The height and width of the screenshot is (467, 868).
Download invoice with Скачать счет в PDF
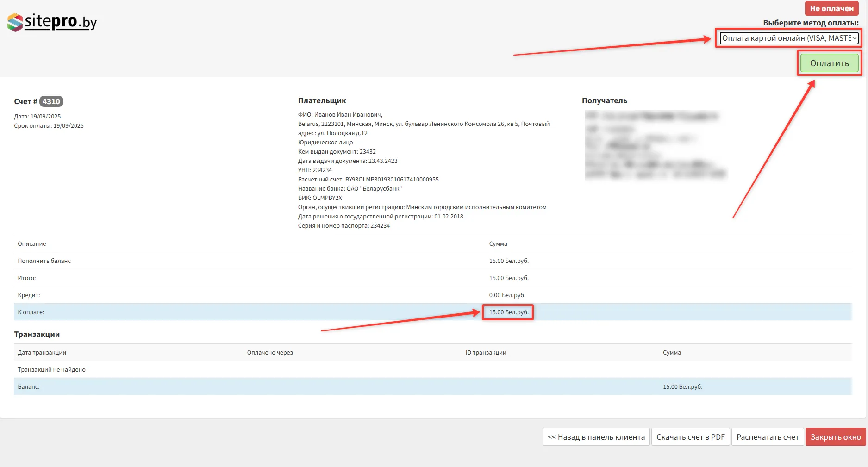[x=690, y=437]
